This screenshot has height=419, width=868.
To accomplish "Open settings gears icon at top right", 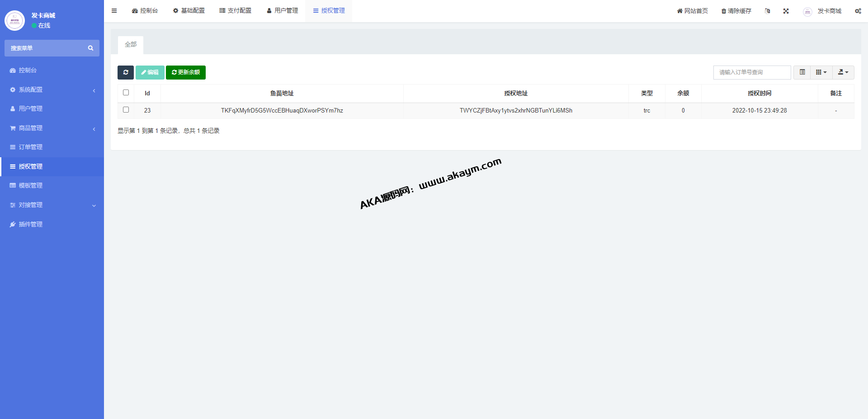I will 858,11.
